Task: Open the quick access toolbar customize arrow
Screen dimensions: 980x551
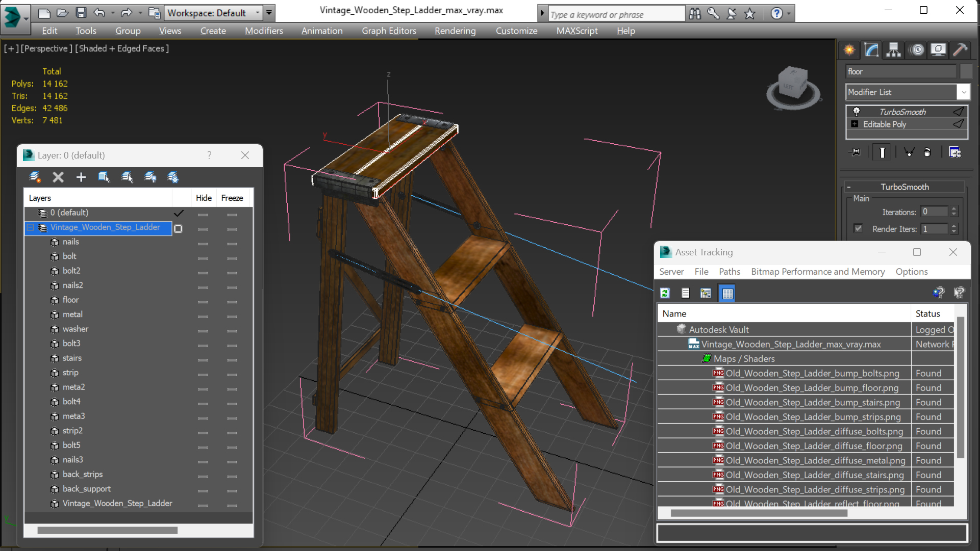Action: pos(269,13)
